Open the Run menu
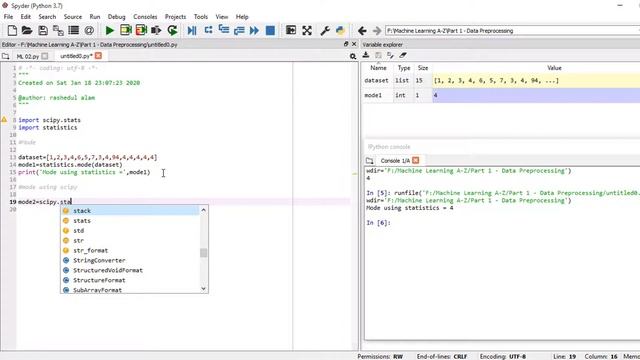Viewport: 640px width, 360px height. tap(95, 17)
